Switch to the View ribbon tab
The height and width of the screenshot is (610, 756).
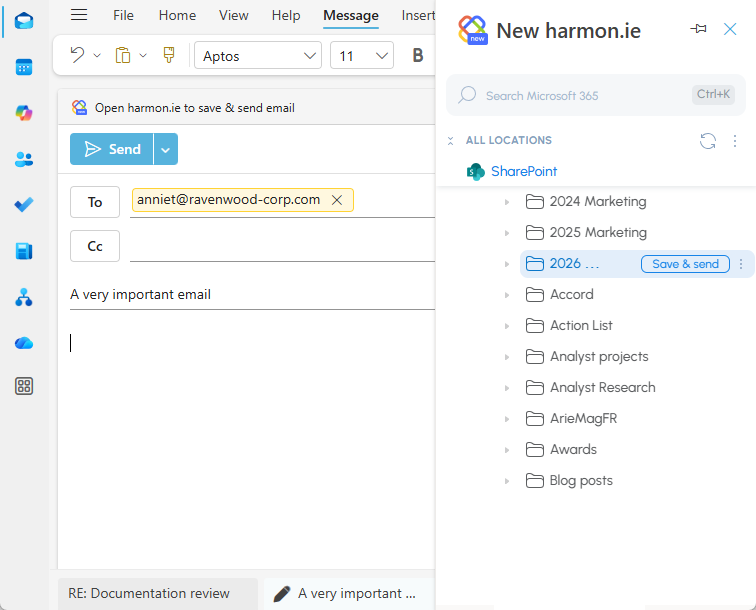(x=234, y=15)
